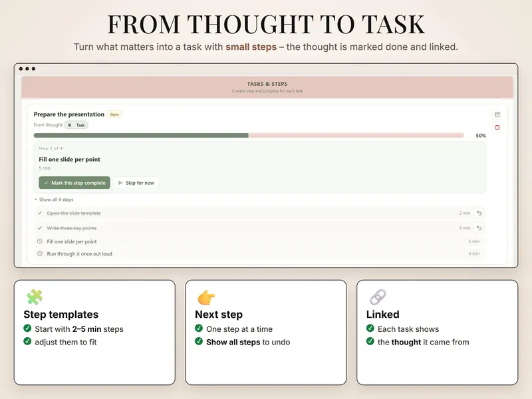Screen dimensions: 532x399
Task: Click Fill one slide per point in steps list
Action: click(x=72, y=241)
